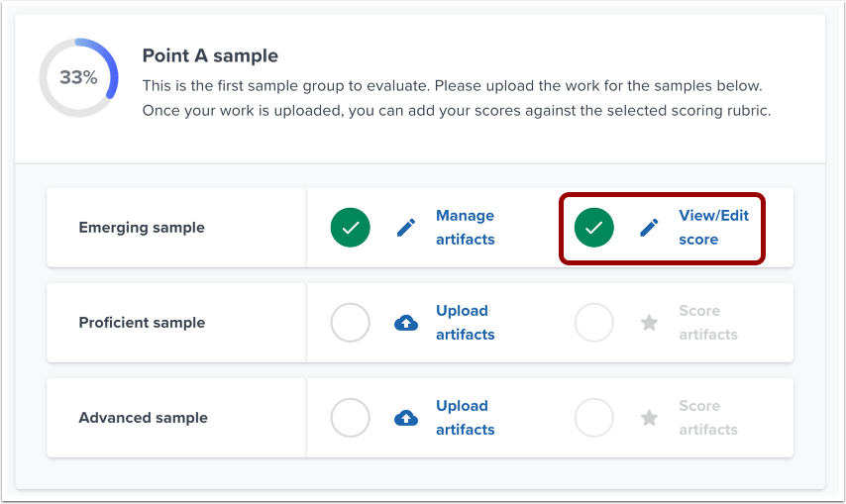Click empty upload status circle for Proficient sample
846x504 pixels.
pos(351,323)
